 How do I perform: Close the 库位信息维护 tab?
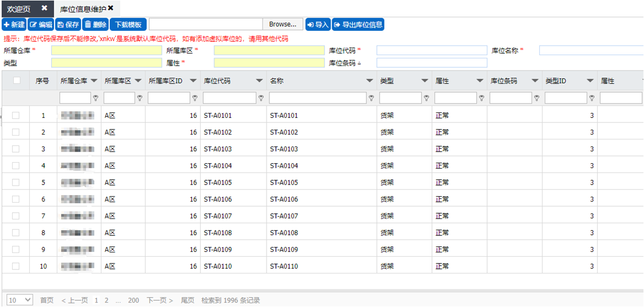tap(111, 8)
